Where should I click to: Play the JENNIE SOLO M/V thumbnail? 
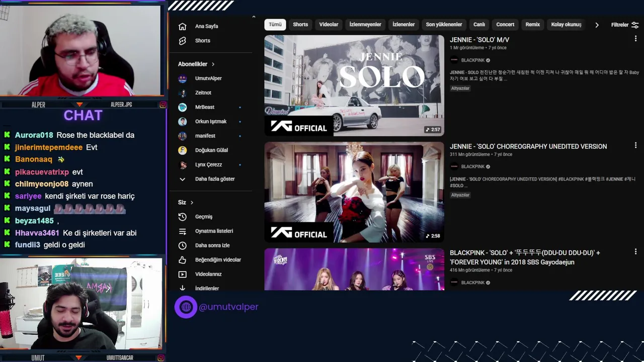click(x=354, y=85)
